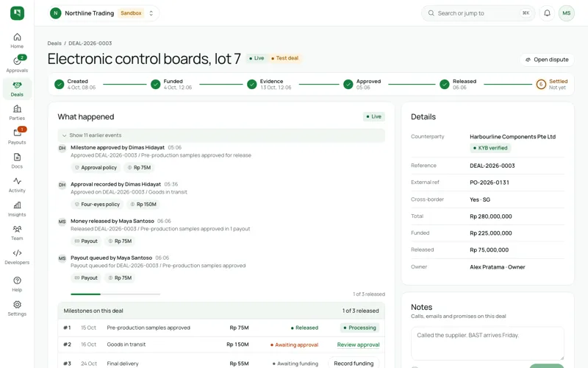Expand Show 11 earlier events
Viewport: 588px width, 368px height.
point(221,135)
